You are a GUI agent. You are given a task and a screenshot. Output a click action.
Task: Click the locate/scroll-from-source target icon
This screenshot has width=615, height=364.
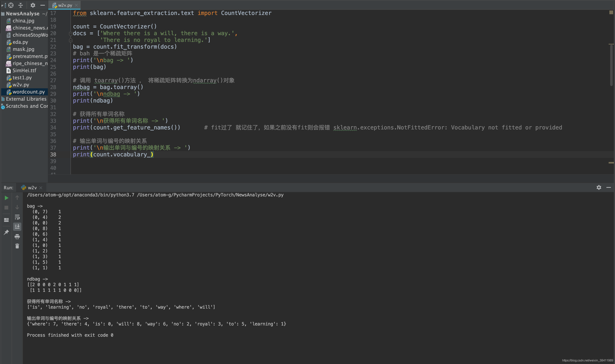tap(11, 5)
